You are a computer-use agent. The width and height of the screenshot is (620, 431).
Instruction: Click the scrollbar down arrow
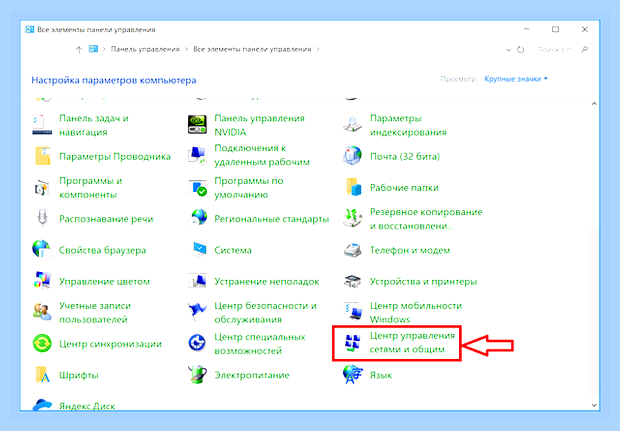(x=594, y=405)
